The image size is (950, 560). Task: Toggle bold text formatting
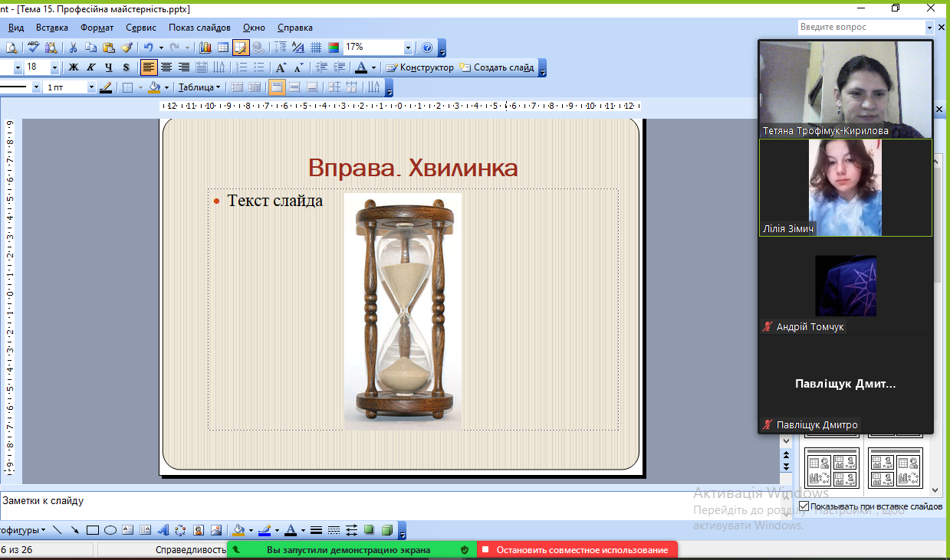coord(74,67)
